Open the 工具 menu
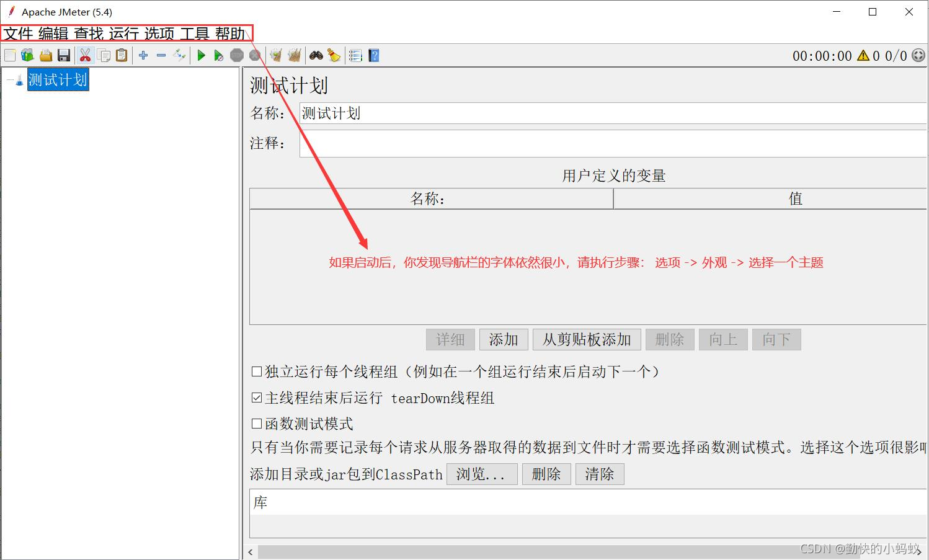The image size is (929, 560). pyautogui.click(x=195, y=33)
